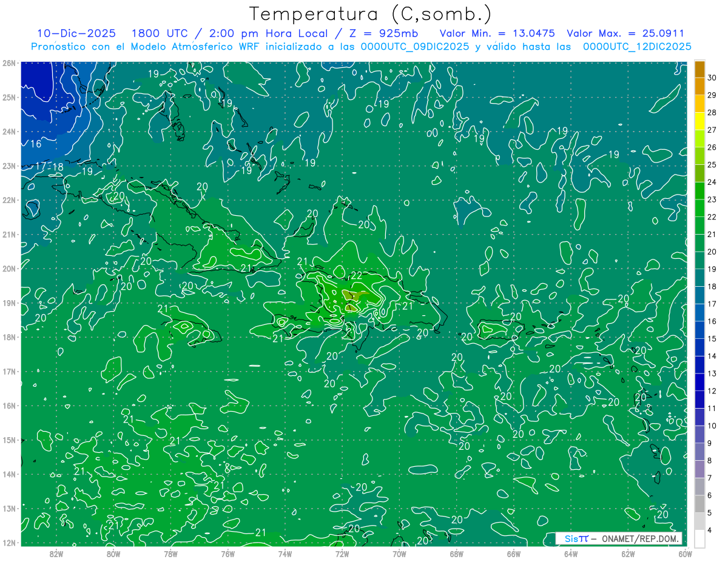Click the "18N" latitude axis label
The image size is (728, 562).
8,337
